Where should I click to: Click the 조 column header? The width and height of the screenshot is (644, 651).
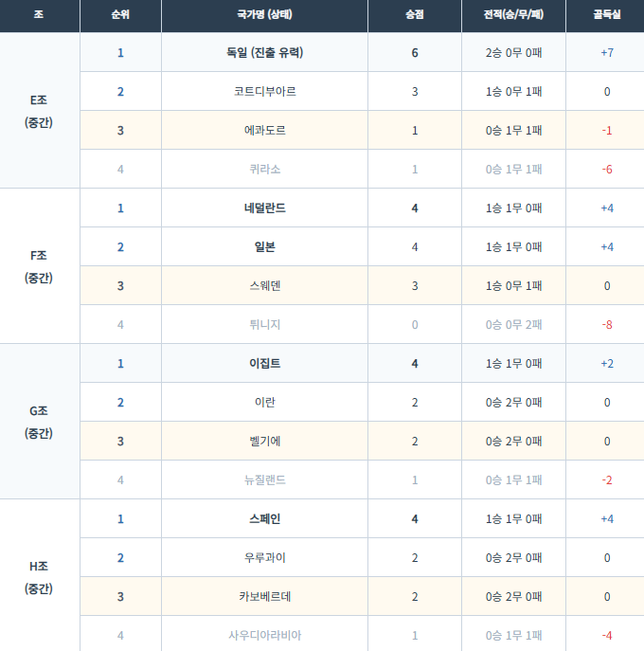pos(39,14)
